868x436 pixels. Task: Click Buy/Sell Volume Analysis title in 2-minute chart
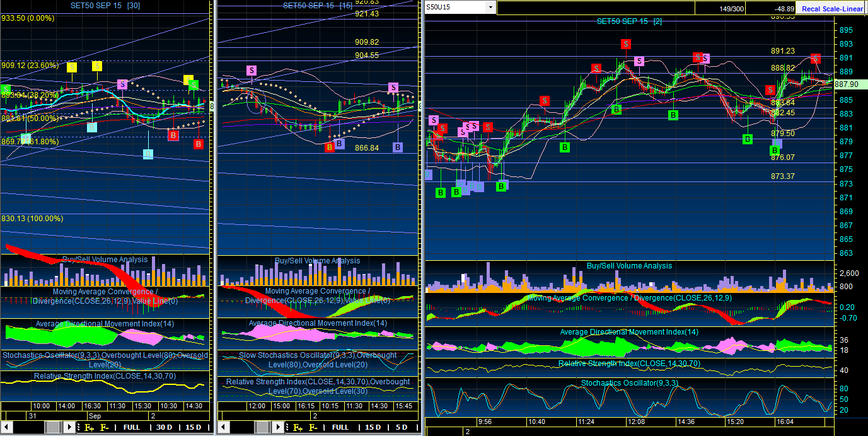pyautogui.click(x=629, y=266)
